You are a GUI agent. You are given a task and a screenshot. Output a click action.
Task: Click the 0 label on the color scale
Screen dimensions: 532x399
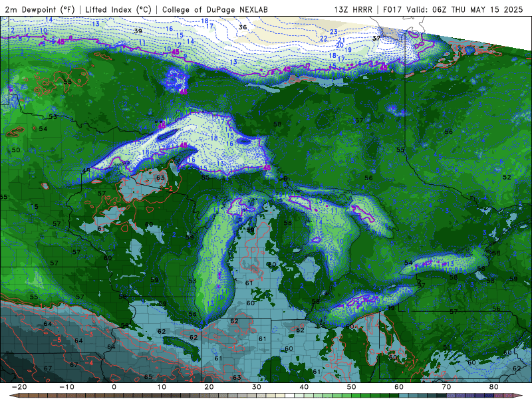click(114, 387)
